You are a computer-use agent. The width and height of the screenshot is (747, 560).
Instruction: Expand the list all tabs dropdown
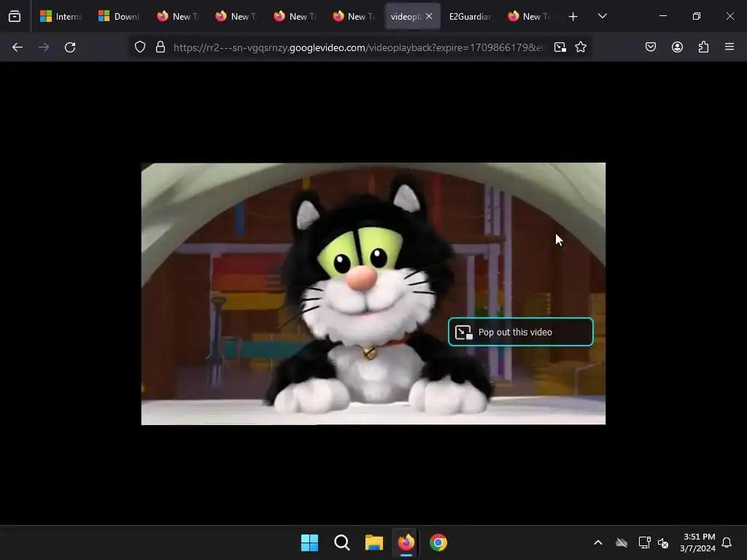tap(602, 17)
